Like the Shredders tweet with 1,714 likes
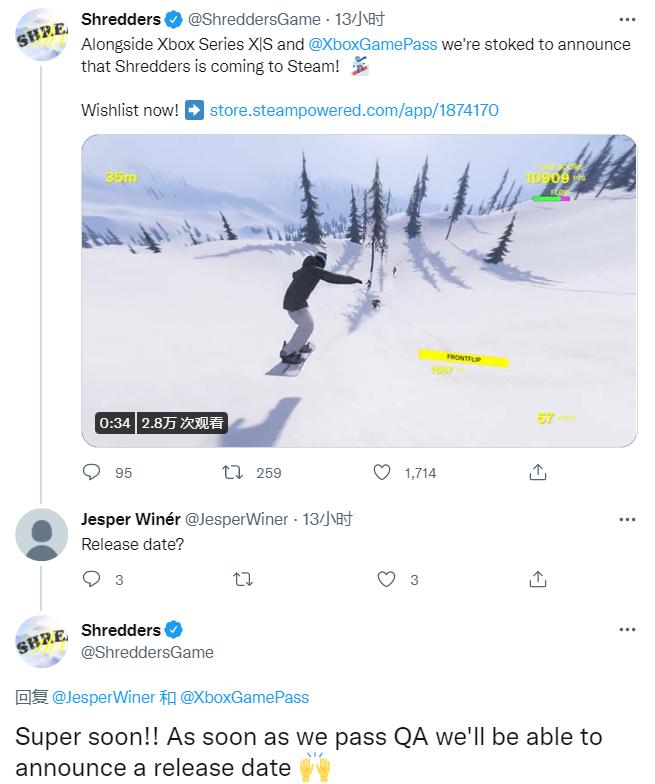The image size is (655, 784). click(x=382, y=472)
